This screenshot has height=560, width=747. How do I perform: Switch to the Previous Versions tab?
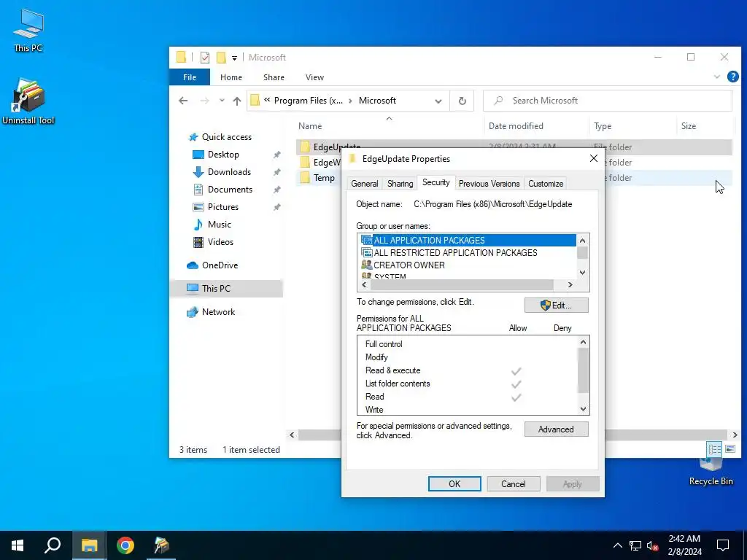click(489, 184)
